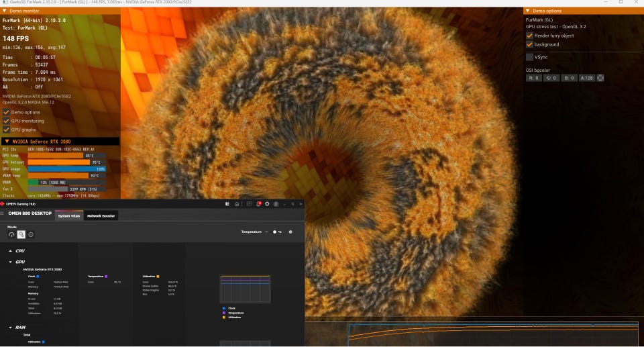Uncheck Render furry object checkbox
The width and height of the screenshot is (644, 347).
(x=530, y=36)
